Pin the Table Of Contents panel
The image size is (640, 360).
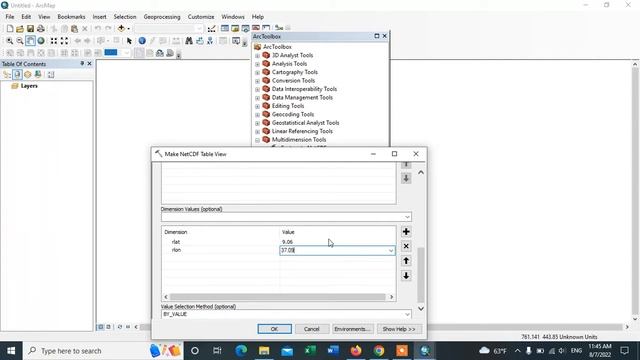pyautogui.click(x=82, y=64)
